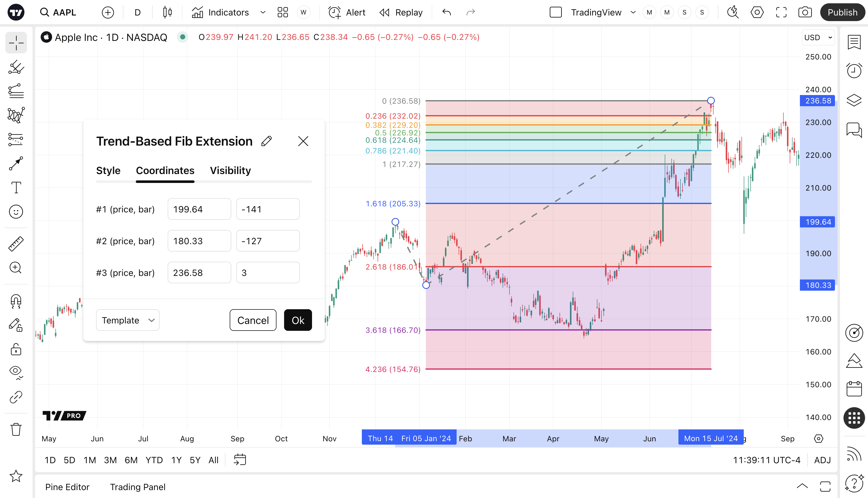Toggle the Magnet mode
The image size is (868, 498).
[16, 301]
